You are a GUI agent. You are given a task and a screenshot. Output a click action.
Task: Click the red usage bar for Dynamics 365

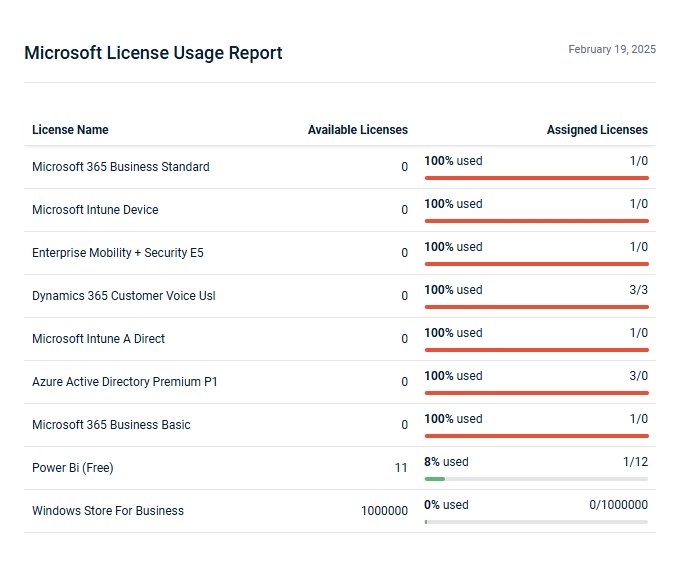coord(536,307)
